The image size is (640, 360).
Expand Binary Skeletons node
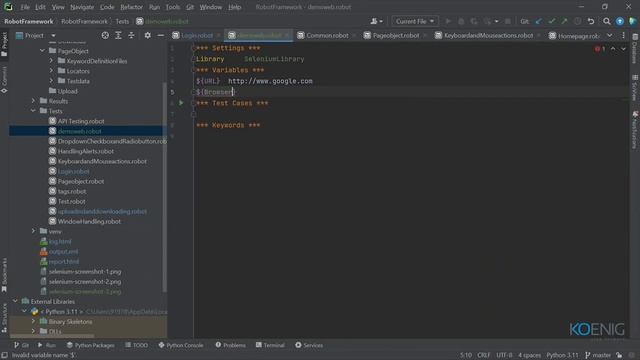[33, 321]
